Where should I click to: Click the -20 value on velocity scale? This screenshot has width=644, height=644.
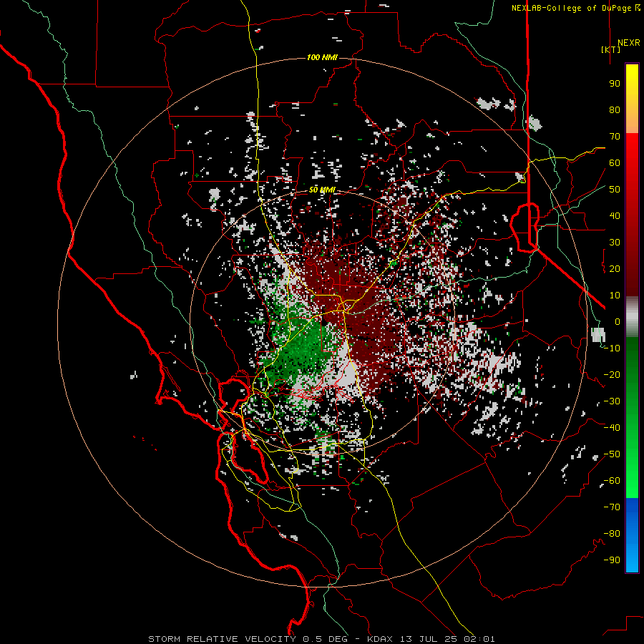pos(612,375)
